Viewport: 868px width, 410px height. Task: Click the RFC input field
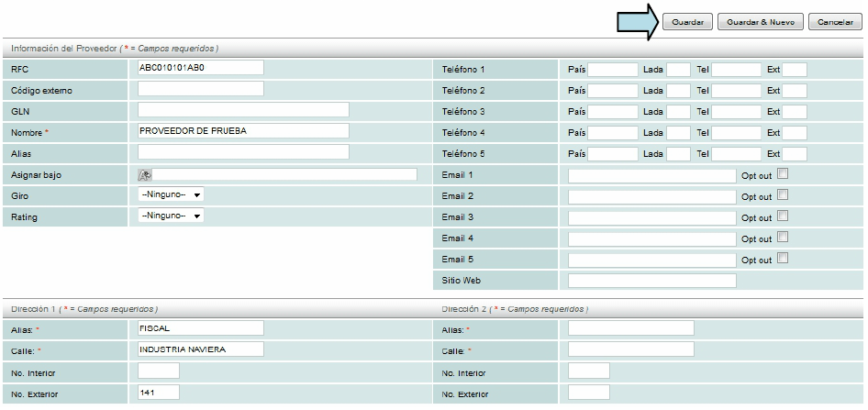tap(200, 67)
